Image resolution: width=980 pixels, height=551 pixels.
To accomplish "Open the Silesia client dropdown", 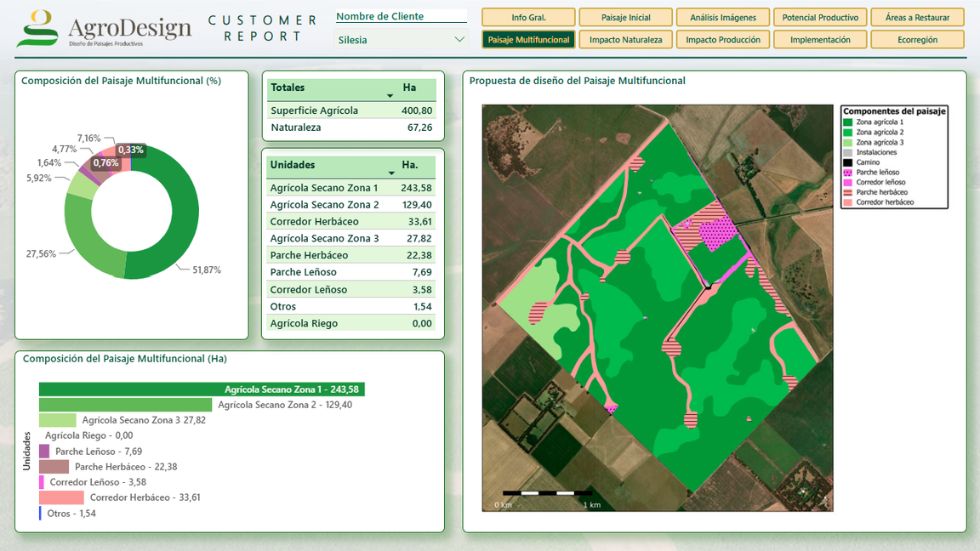I will tap(401, 39).
